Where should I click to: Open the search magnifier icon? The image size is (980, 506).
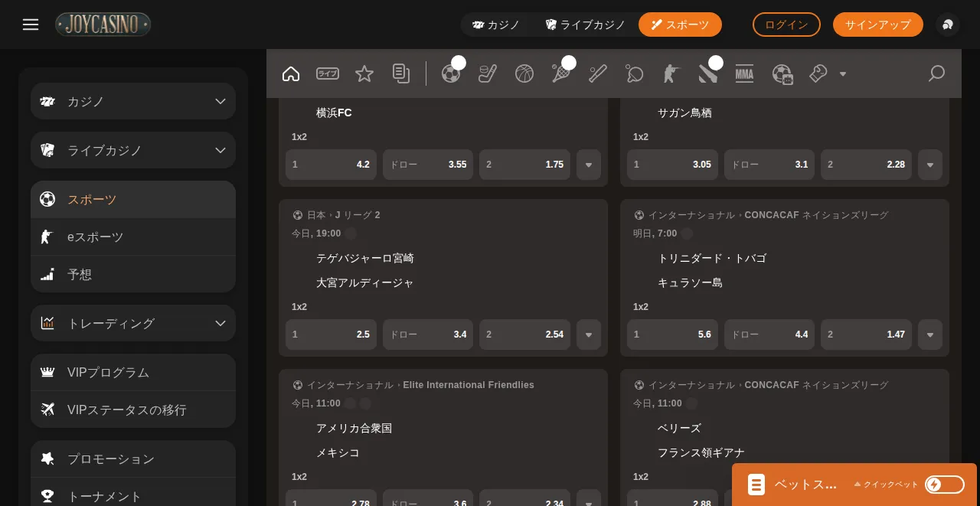(936, 73)
